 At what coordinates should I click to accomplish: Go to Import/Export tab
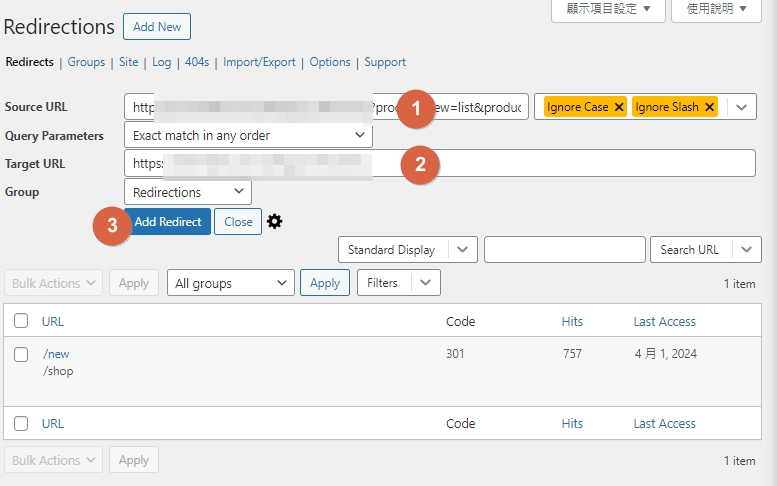click(x=259, y=62)
